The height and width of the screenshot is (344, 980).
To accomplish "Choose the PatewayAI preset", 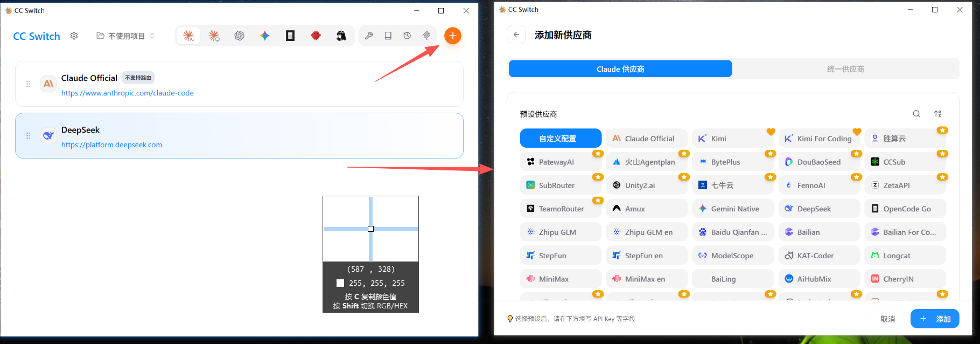I will (561, 162).
